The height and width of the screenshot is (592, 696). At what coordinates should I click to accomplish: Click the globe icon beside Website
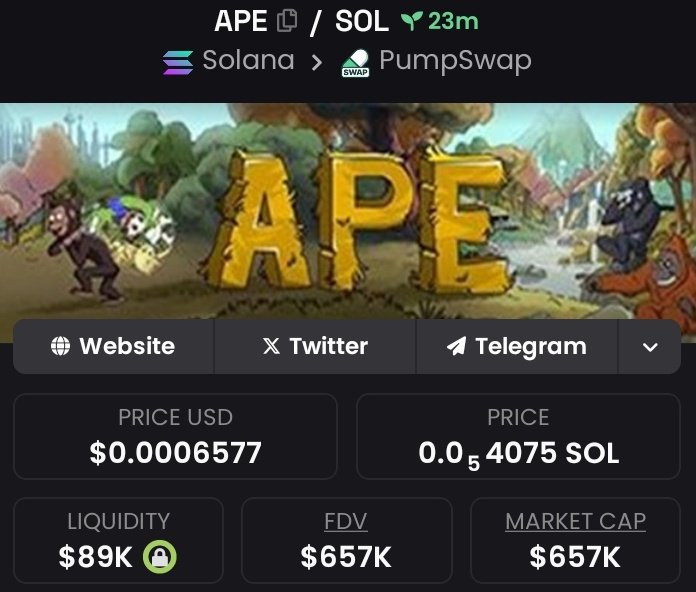(x=60, y=346)
